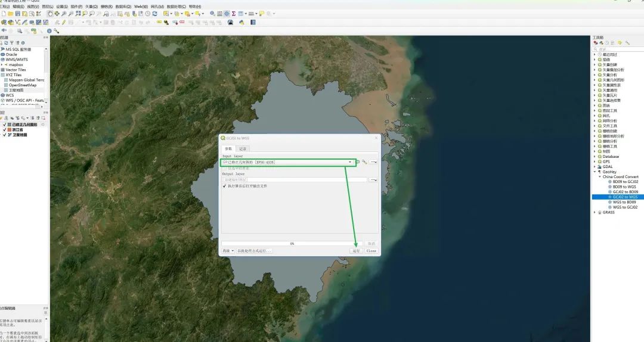The image size is (644, 342).
Task: Open the Python console icon
Action: (x=241, y=22)
